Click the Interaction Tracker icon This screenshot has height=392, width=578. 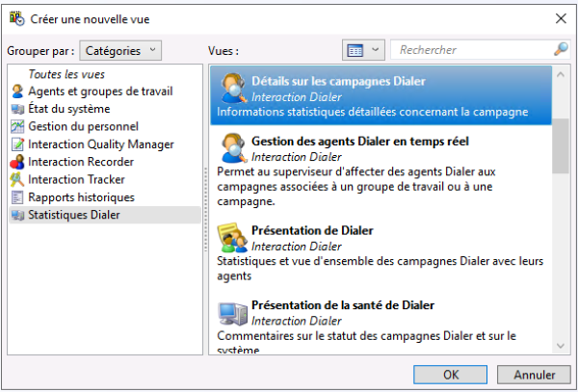[x=17, y=180]
